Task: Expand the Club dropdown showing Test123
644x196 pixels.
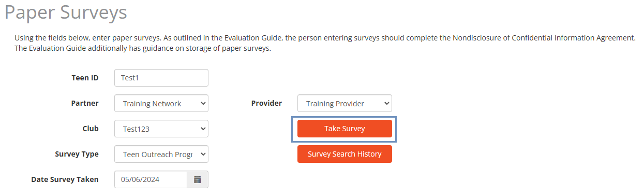Action: tap(161, 129)
